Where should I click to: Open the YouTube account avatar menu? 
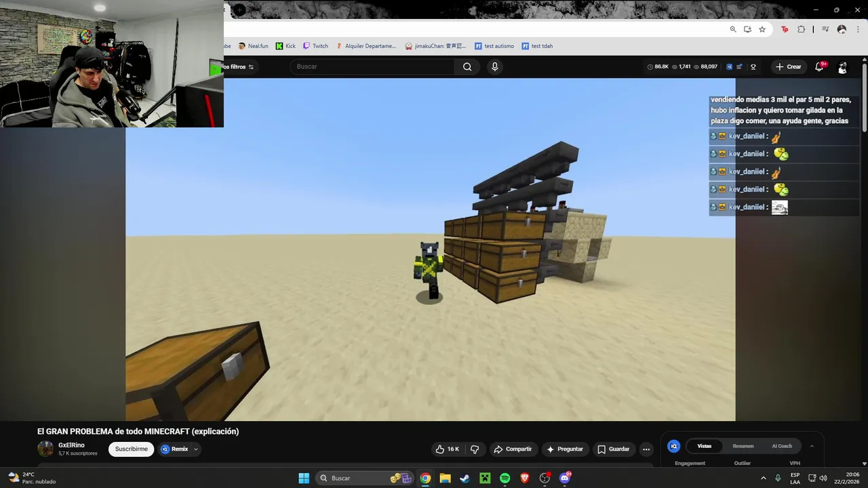pyautogui.click(x=842, y=67)
